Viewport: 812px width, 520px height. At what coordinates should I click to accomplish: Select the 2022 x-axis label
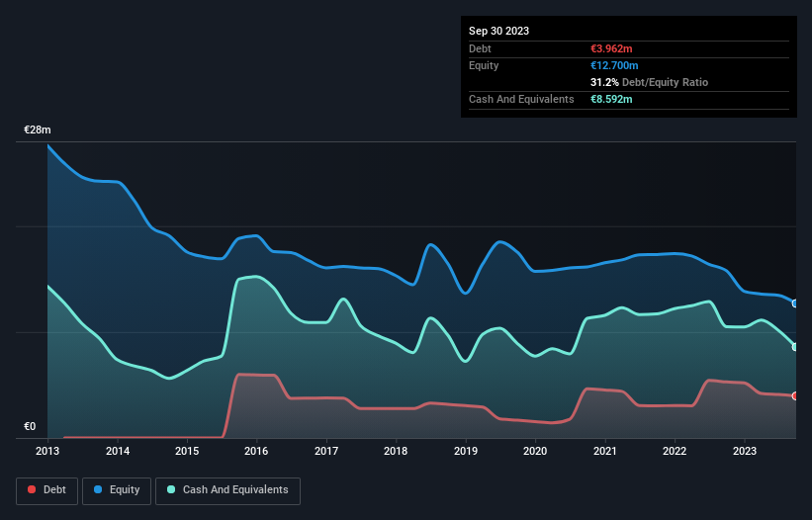coord(675,451)
